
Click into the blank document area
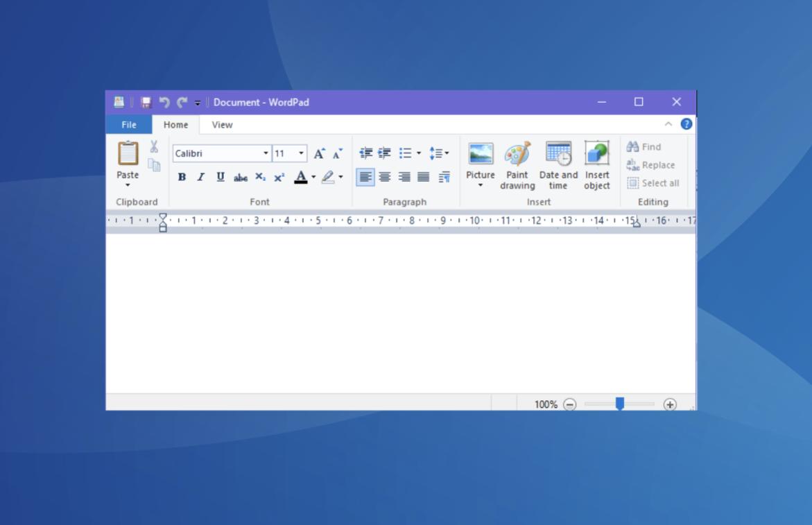point(401,313)
